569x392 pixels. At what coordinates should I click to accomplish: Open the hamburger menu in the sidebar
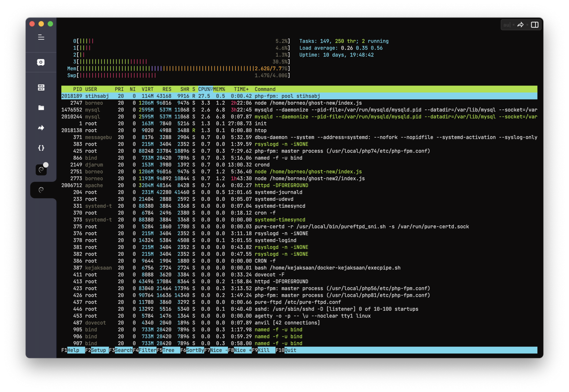(41, 37)
